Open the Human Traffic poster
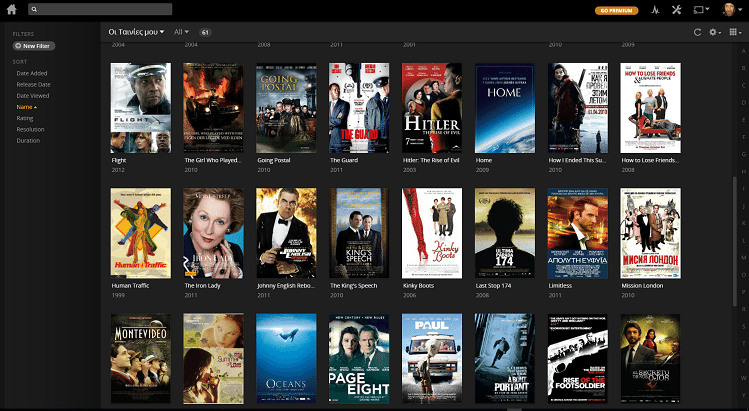 (x=140, y=233)
